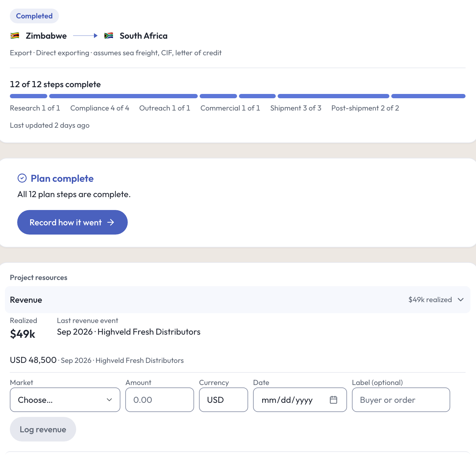Focus the Buyer or order label field

(401, 400)
